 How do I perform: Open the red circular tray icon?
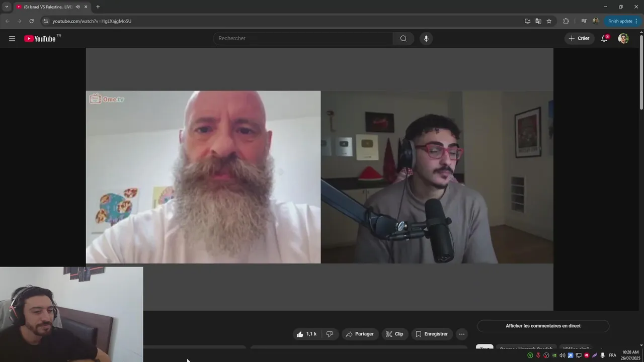click(x=587, y=355)
